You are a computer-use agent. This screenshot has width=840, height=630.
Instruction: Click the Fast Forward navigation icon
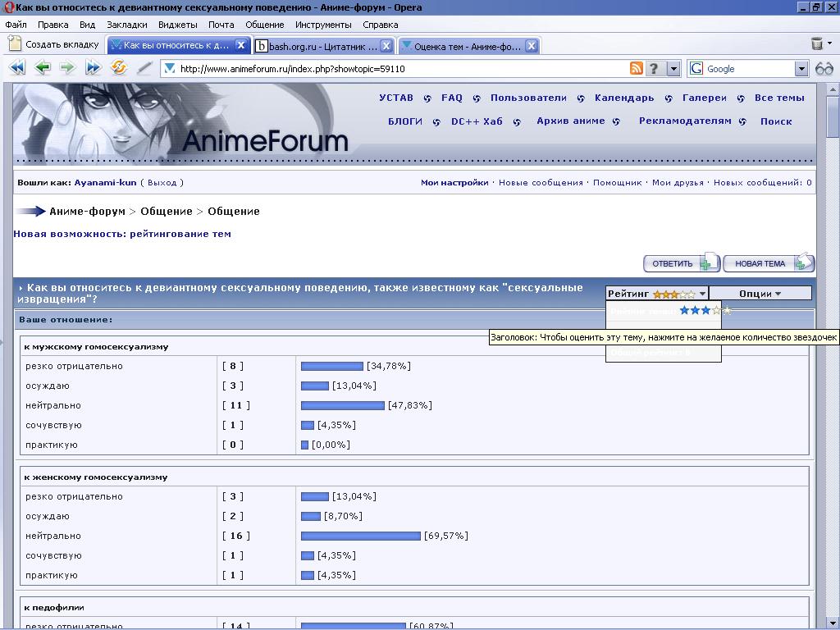pyautogui.click(x=94, y=68)
